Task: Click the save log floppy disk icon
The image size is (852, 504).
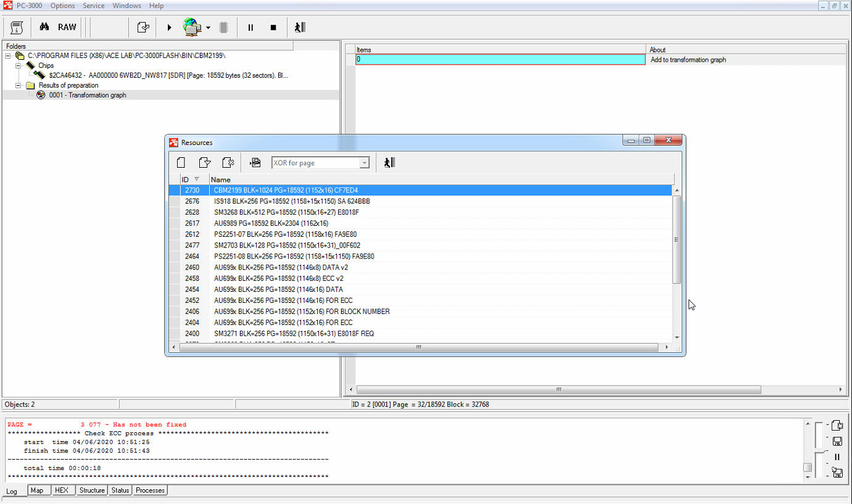Action: pos(837,441)
